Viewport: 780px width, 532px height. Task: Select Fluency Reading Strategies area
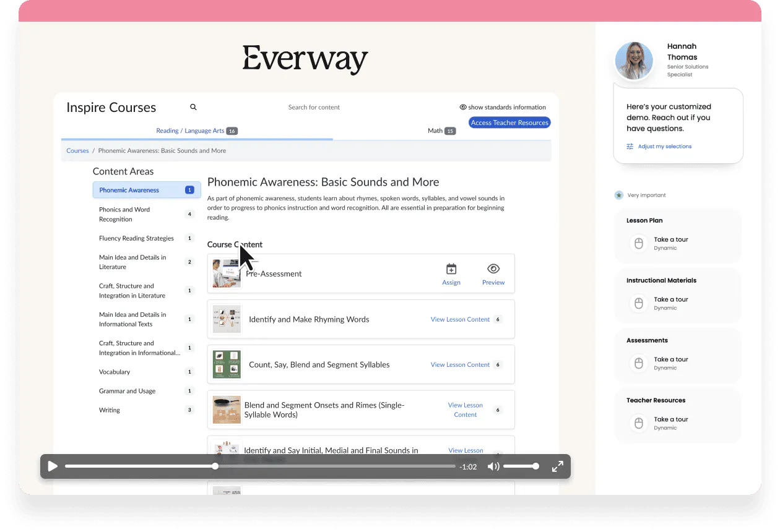tap(147, 238)
